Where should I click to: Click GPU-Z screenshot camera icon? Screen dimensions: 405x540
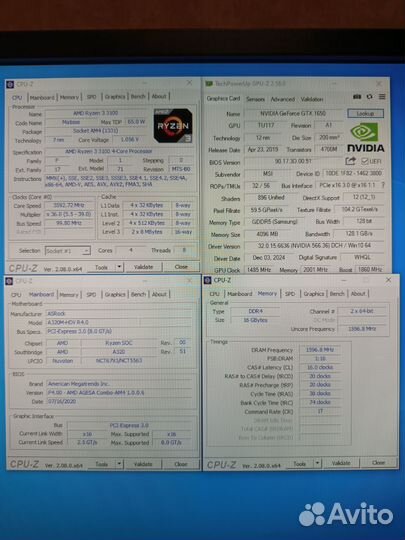click(x=357, y=97)
